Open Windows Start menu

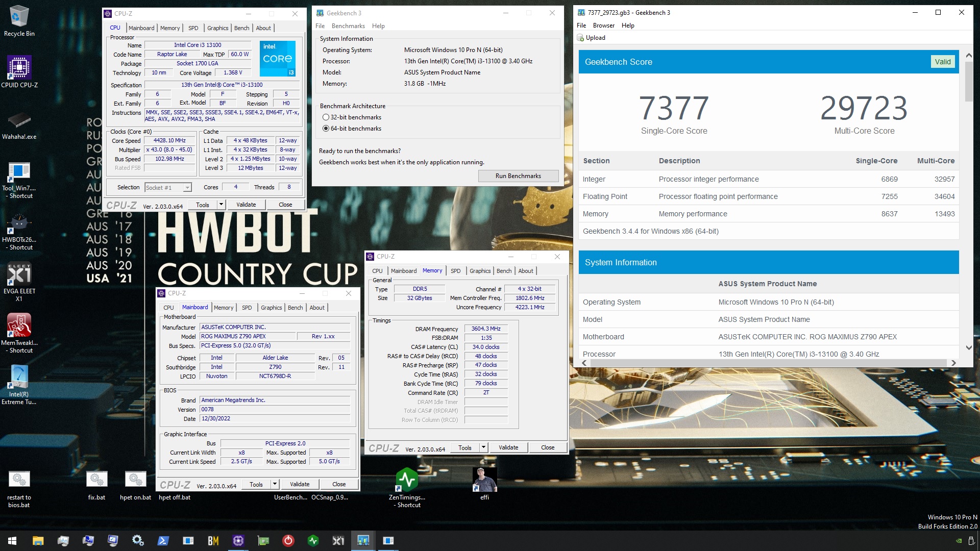(12, 541)
